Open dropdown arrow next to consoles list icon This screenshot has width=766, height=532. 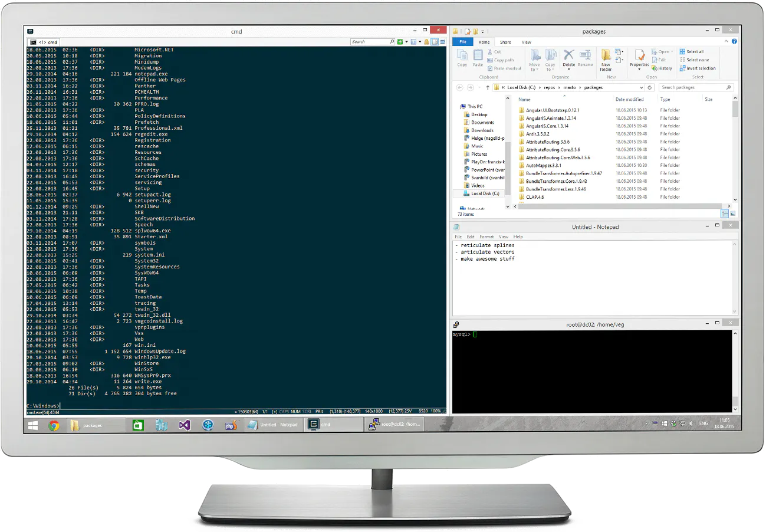click(x=420, y=42)
